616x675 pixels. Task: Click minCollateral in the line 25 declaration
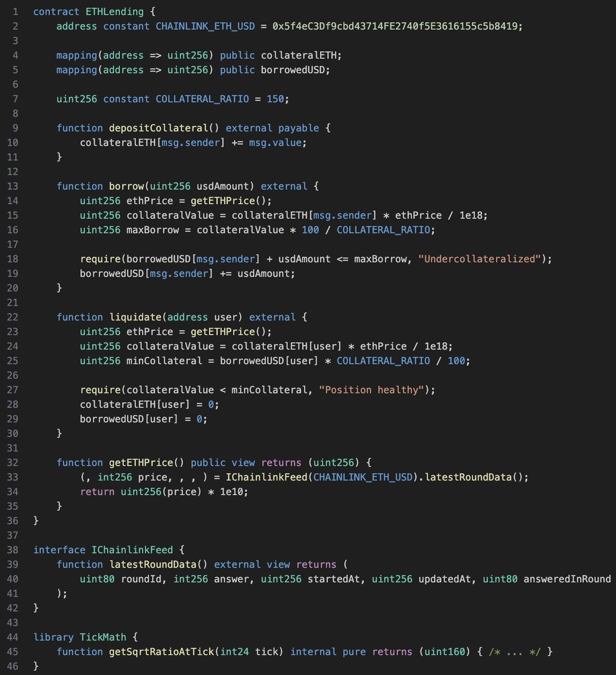[164, 361]
